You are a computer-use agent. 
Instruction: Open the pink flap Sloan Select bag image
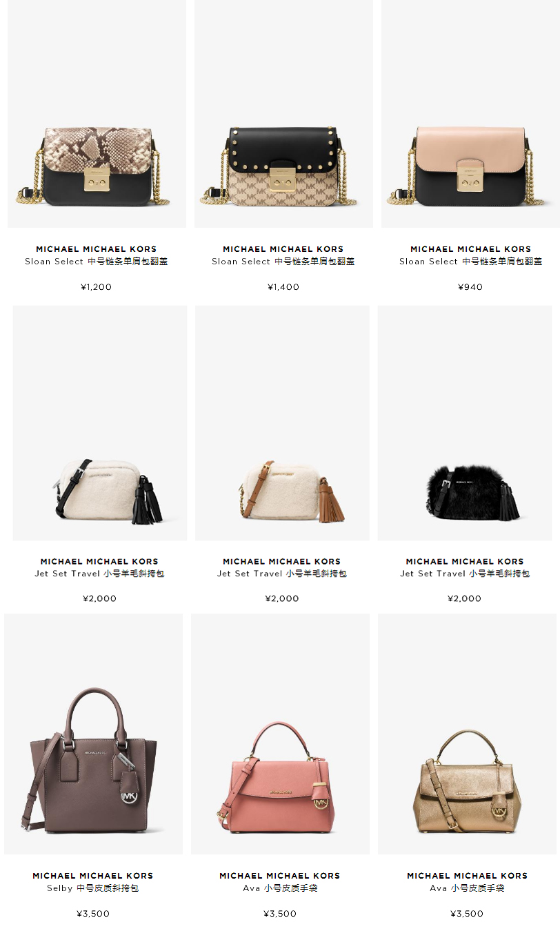[470, 114]
